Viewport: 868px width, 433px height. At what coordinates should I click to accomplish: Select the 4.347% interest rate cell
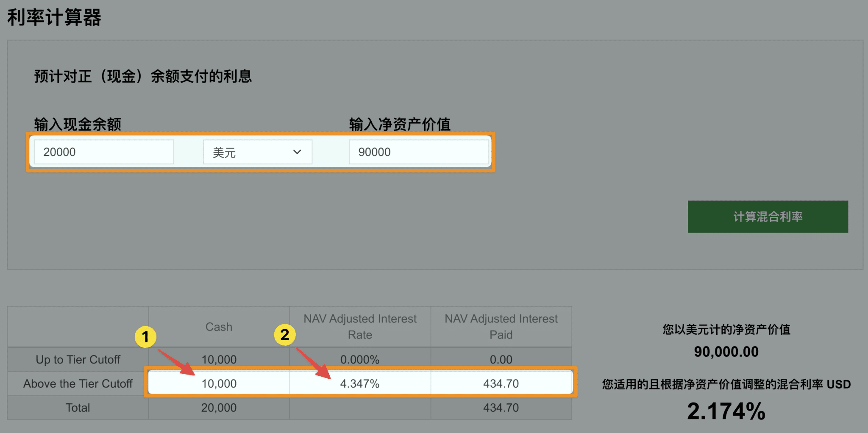(x=359, y=383)
